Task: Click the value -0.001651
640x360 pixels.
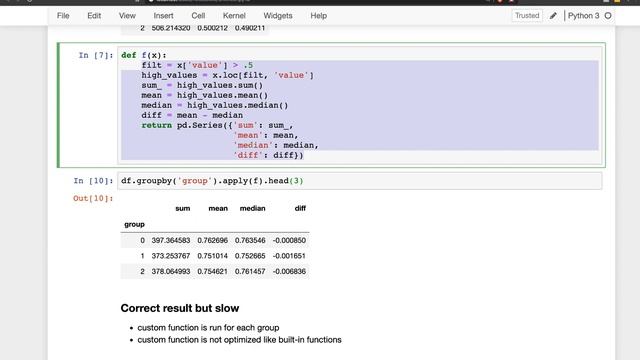Action: click(289, 256)
